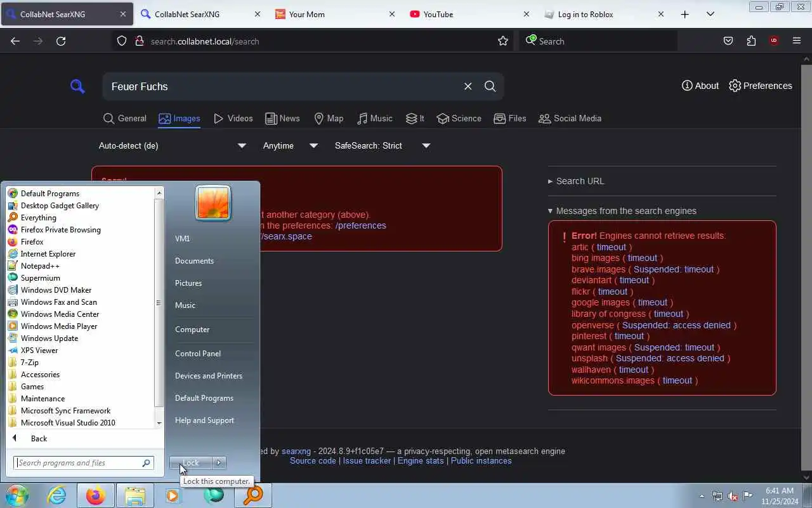Open the uBlock Origin extension icon

coord(773,41)
